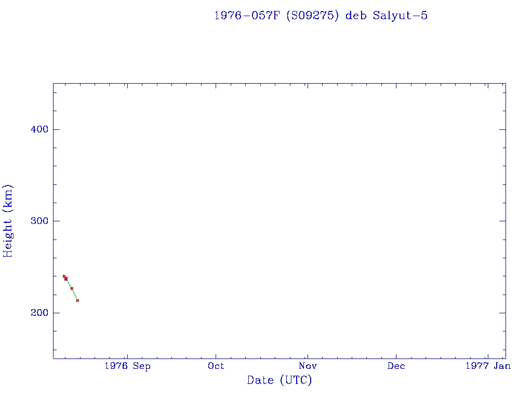532x399 pixels.
Task: Click the right-side tick mark at 400 km
Action: (502, 129)
